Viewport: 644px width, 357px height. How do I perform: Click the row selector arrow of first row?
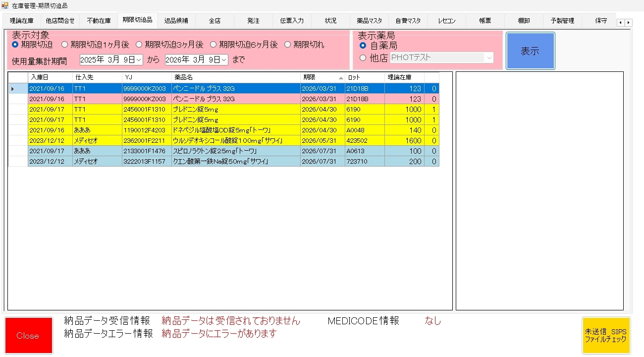pos(13,89)
